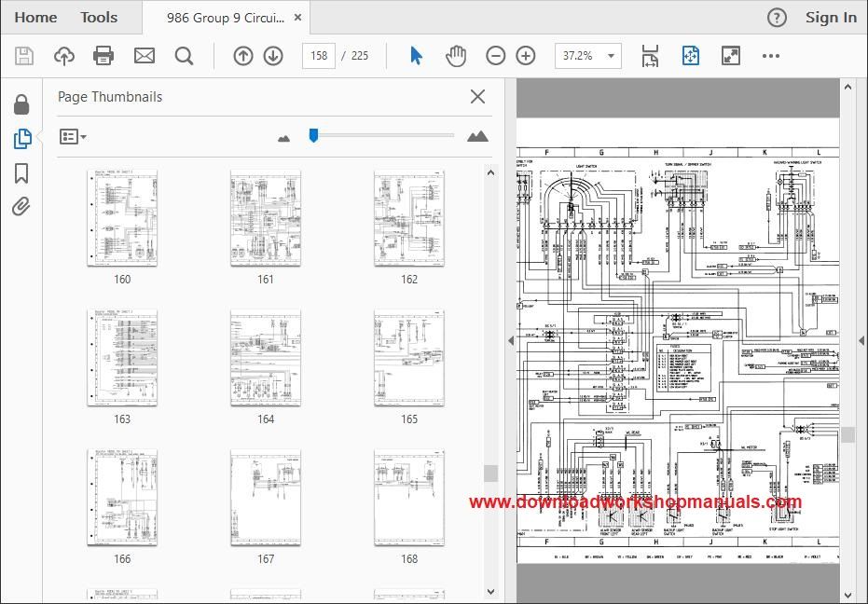Click the thumbnails panel scrollbar thumb
This screenshot has height=604, width=868.
490,473
